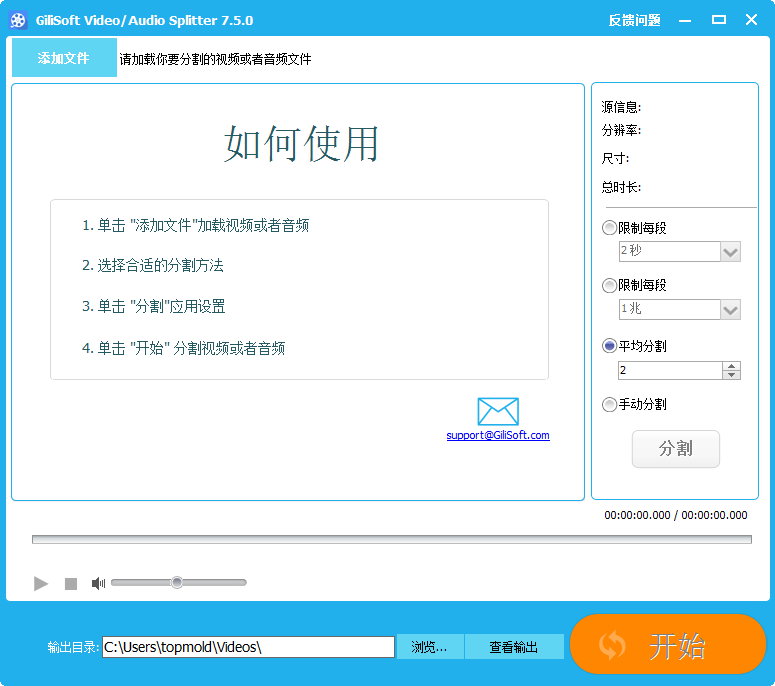This screenshot has width=775, height=686.
Task: Open the 1 兆 size dropdown
Action: [x=731, y=310]
